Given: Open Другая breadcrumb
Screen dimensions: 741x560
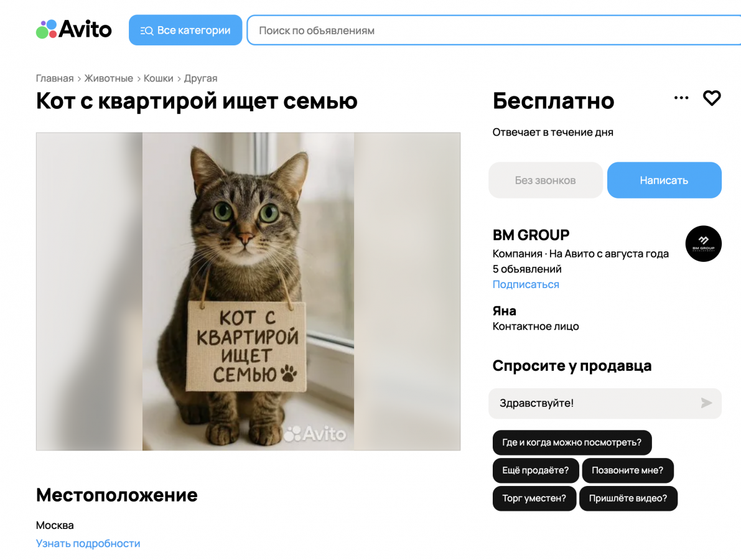Looking at the screenshot, I should (200, 78).
